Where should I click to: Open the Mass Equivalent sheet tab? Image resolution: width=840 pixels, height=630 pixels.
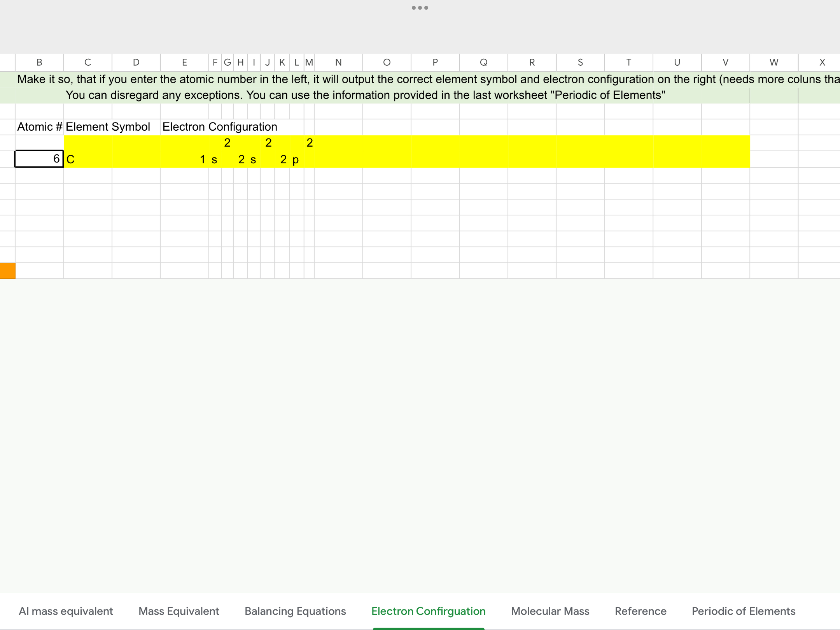click(178, 611)
